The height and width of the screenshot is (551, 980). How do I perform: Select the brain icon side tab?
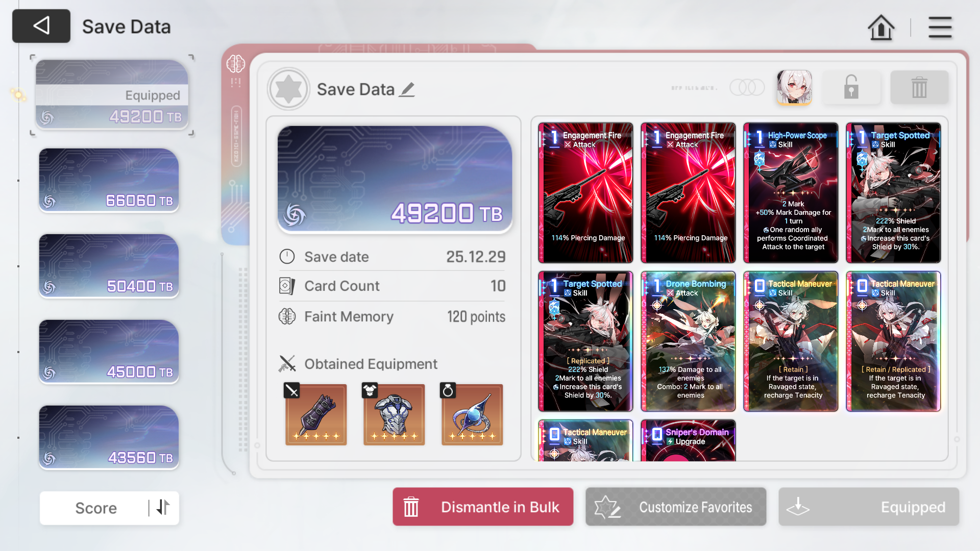coord(235,64)
